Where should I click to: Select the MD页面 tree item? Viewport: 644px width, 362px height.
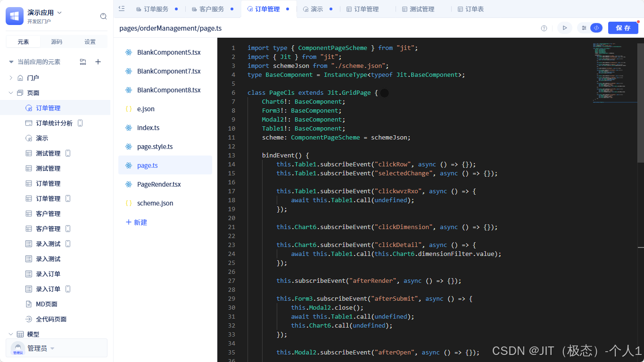point(55,304)
